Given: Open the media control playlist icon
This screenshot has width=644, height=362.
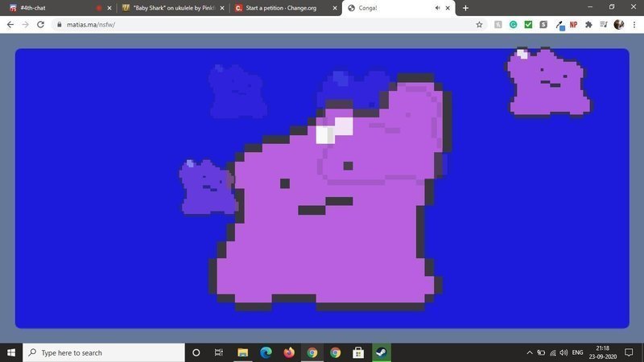Looking at the screenshot, I should 603,24.
